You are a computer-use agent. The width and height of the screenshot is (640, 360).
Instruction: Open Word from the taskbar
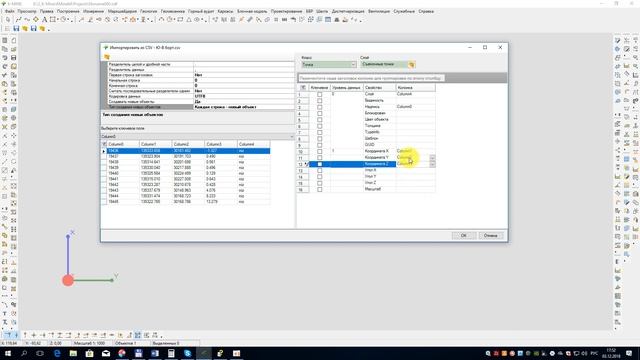click(155, 353)
